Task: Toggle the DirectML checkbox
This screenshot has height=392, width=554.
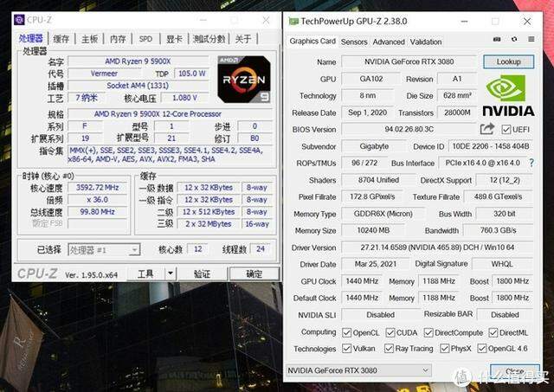Action: point(493,332)
